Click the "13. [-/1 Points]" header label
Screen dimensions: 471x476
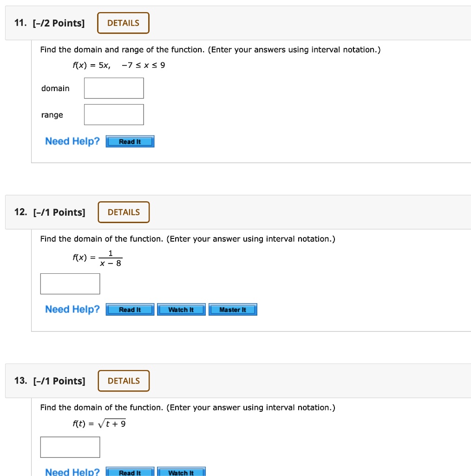[50, 381]
